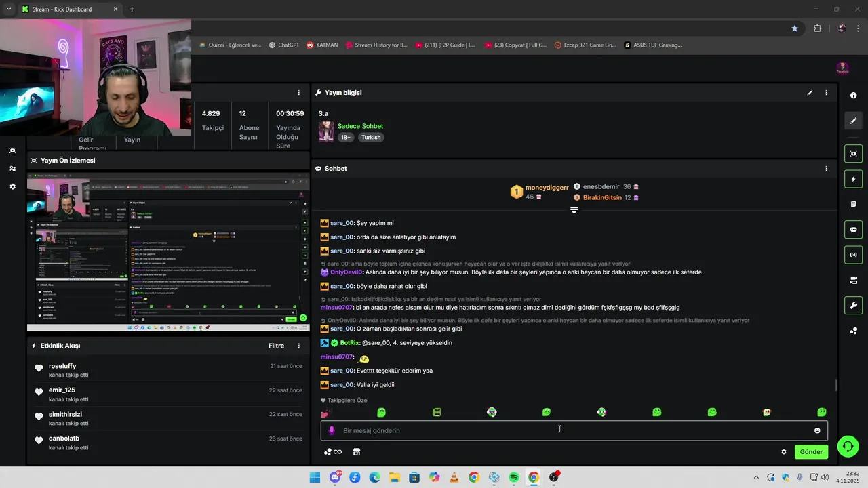Open the emoji picker in chat input
868x488 pixels.
click(x=817, y=430)
